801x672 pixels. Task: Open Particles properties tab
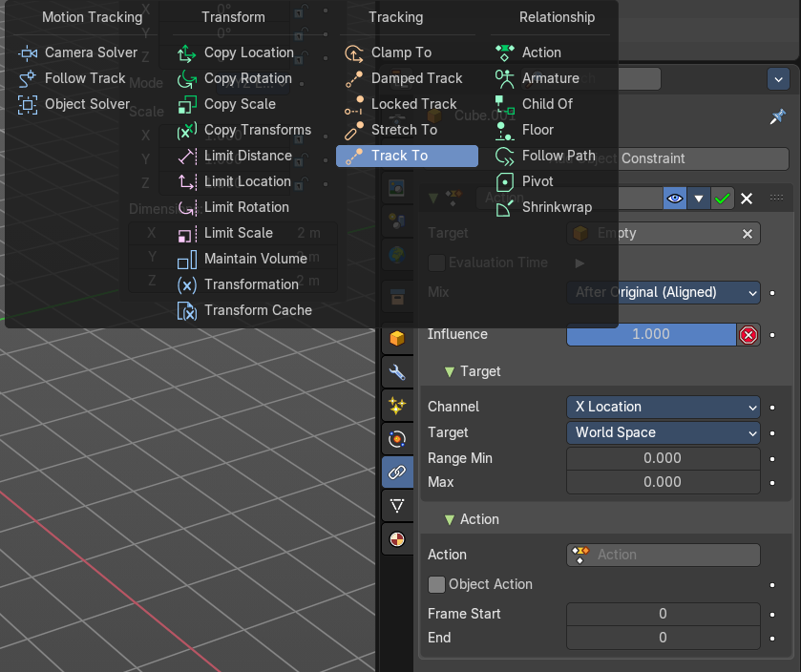pyautogui.click(x=397, y=406)
